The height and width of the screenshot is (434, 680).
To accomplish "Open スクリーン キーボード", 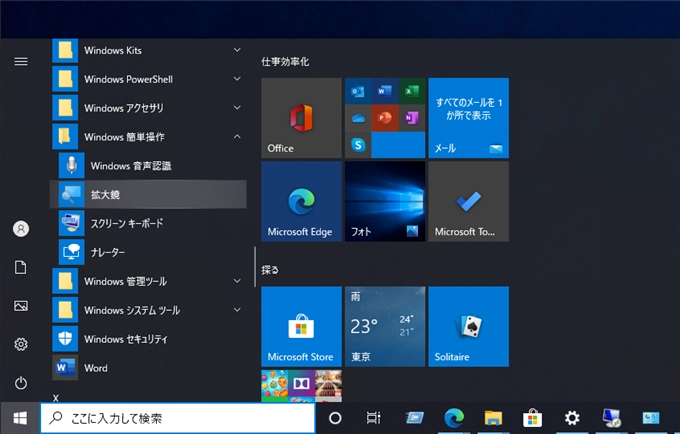I will 148,223.
